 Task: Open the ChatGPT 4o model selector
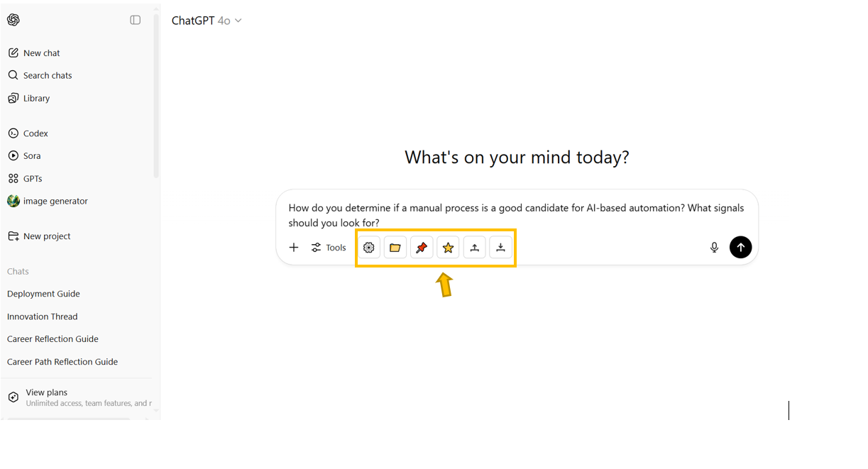point(207,20)
